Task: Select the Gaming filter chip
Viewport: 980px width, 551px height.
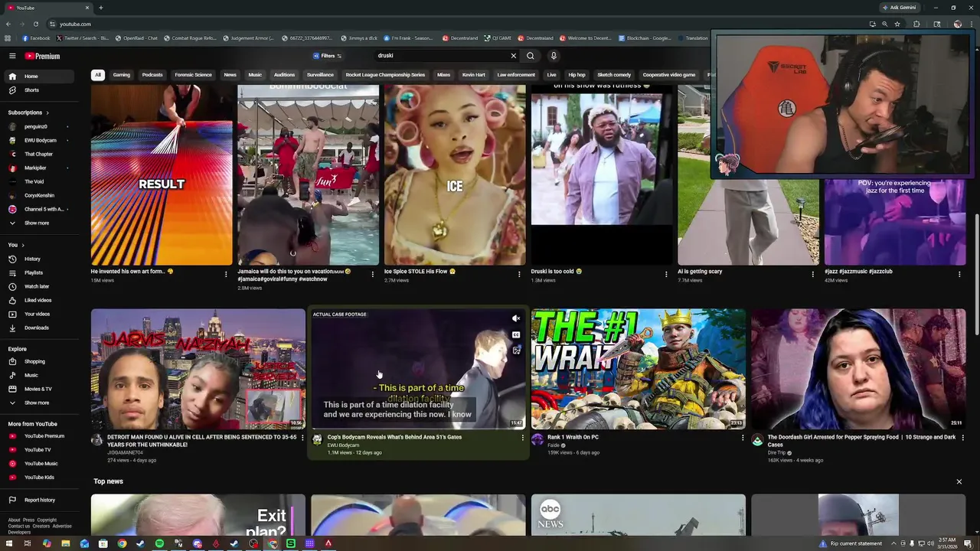Action: (x=122, y=75)
